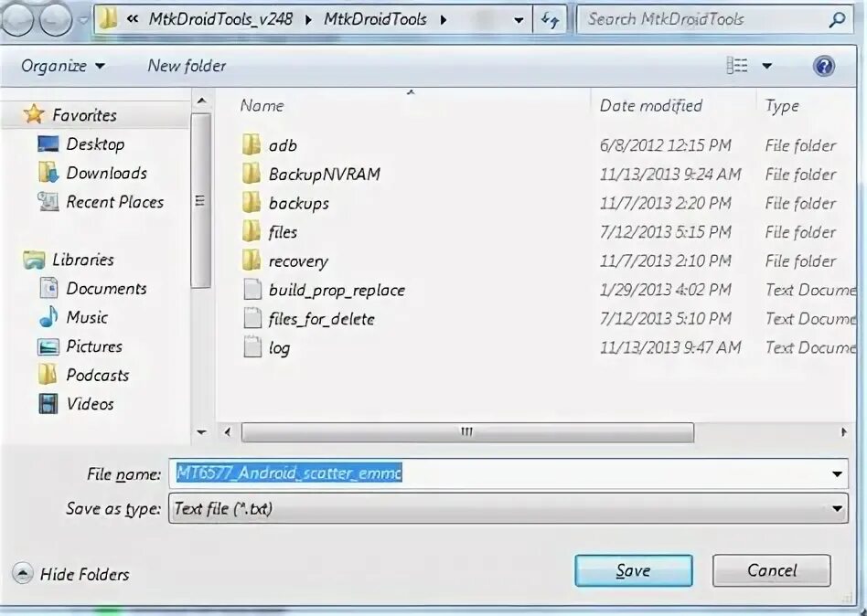
Task: Click the Recent Places icon
Action: 48,202
